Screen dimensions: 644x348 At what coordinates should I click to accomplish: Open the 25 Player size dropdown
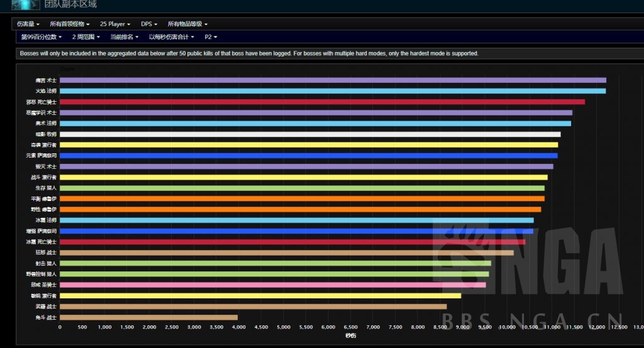tap(115, 24)
